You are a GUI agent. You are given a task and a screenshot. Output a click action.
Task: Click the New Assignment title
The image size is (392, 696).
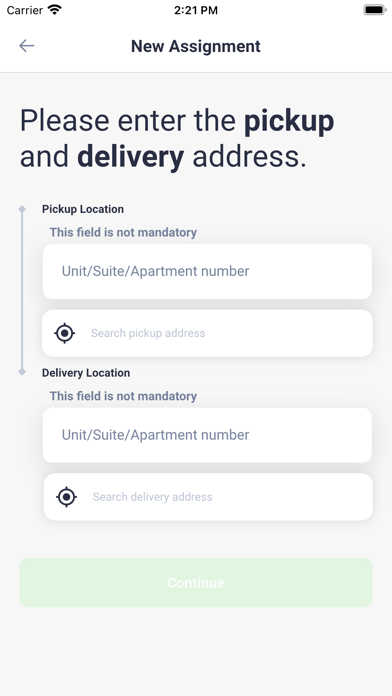pos(196,46)
